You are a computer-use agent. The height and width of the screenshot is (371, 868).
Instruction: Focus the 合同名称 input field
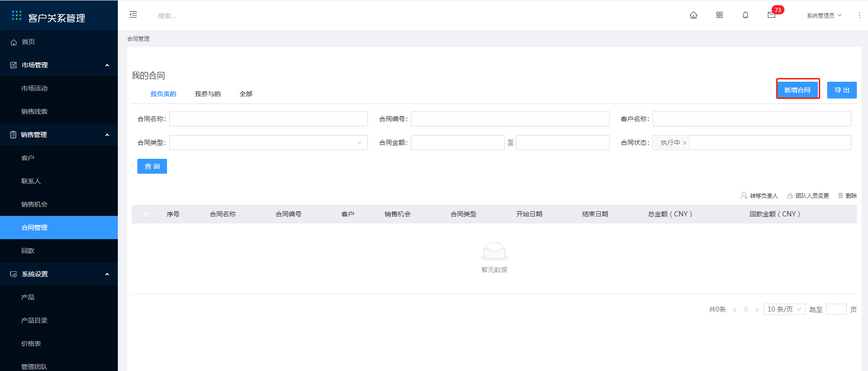269,119
